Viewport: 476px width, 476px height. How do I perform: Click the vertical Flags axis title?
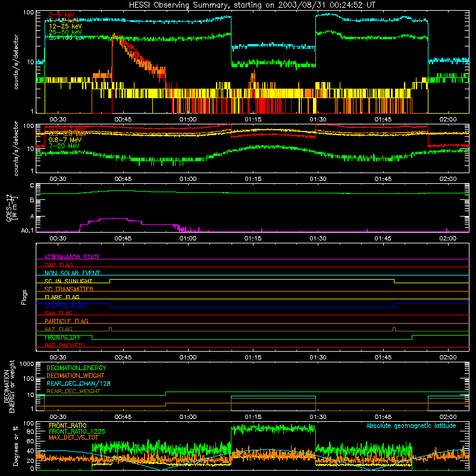click(x=24, y=297)
